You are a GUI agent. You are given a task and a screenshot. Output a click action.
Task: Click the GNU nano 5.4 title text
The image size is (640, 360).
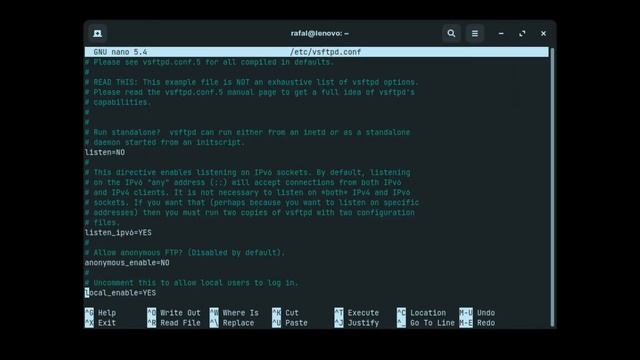[x=120, y=52]
